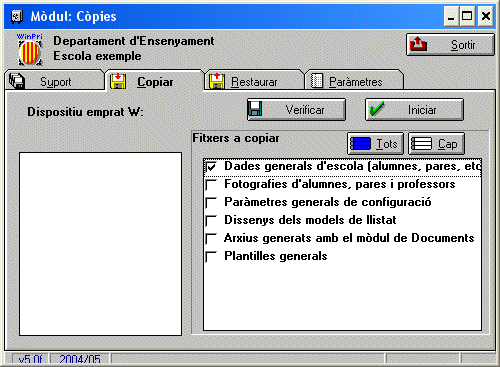Screen dimensions: 500x367
Task: Check Arxius generats amb el mòdul de Documents
Action: point(211,238)
